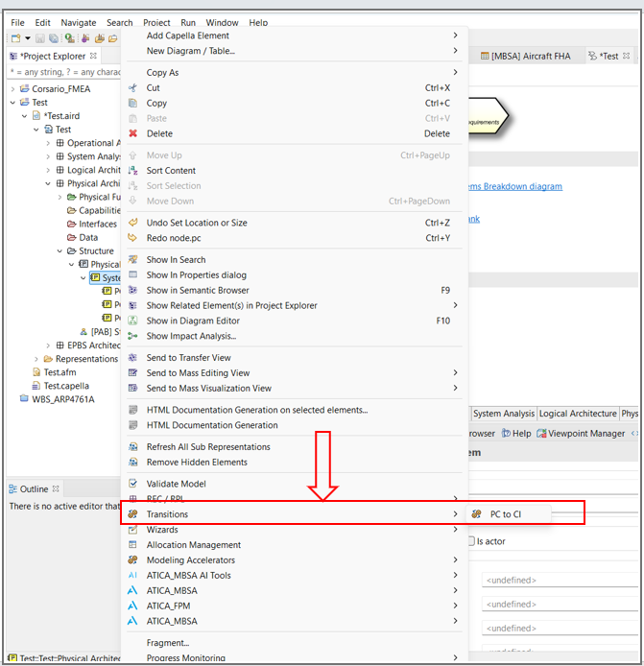Collapse the Structure folder node
Viewport: 644px width, 666px height.
[x=60, y=251]
